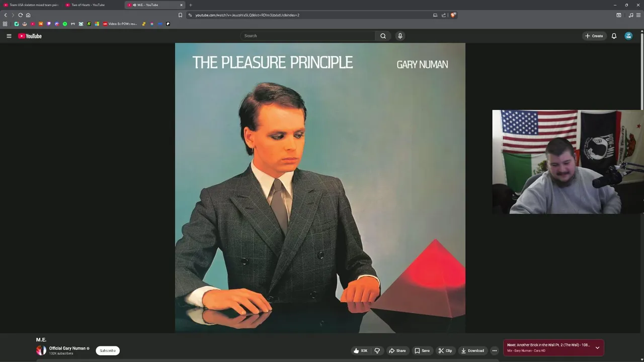
Task: Open the apps grid bookmark
Action: pos(5,24)
